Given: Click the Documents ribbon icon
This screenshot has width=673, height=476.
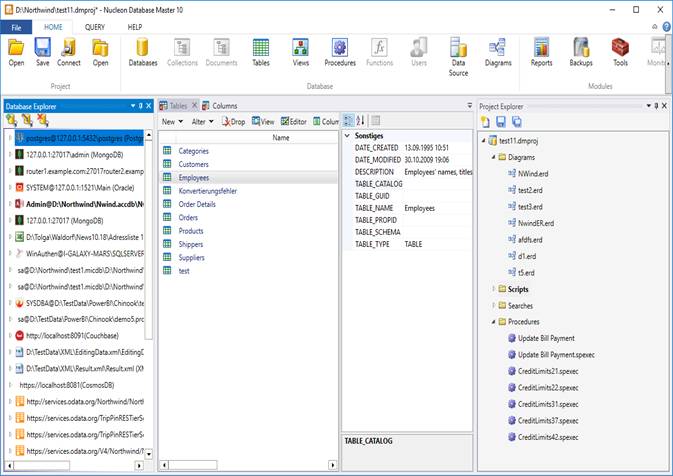Looking at the screenshot, I should 221,52.
